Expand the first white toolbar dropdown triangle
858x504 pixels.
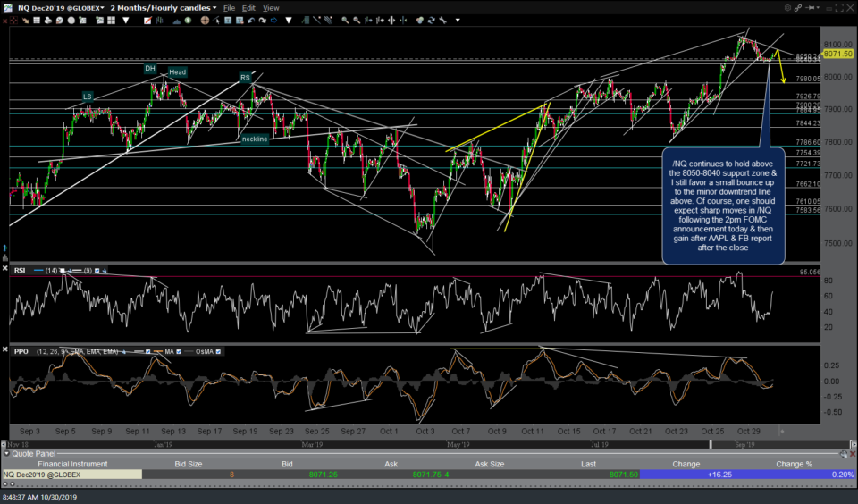(x=126, y=21)
